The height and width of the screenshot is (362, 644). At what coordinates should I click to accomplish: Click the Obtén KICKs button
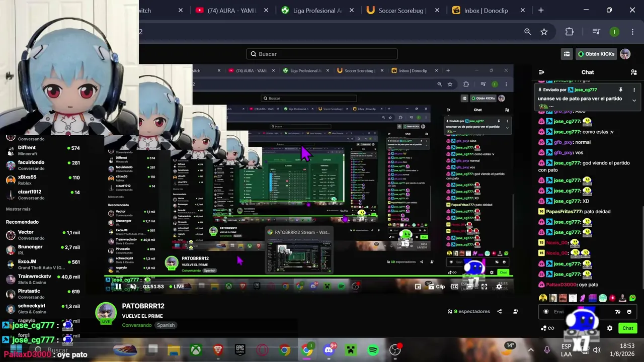pyautogui.click(x=596, y=54)
